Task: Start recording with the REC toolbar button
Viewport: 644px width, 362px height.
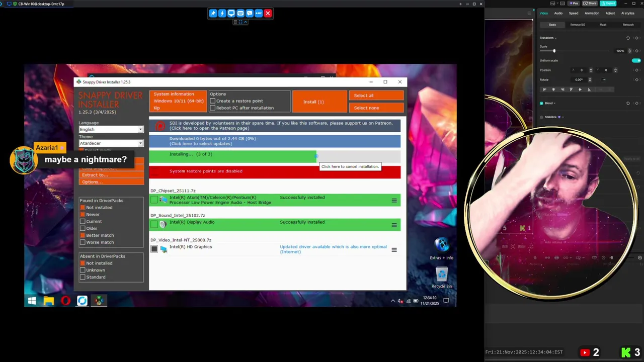Action: tap(259, 13)
